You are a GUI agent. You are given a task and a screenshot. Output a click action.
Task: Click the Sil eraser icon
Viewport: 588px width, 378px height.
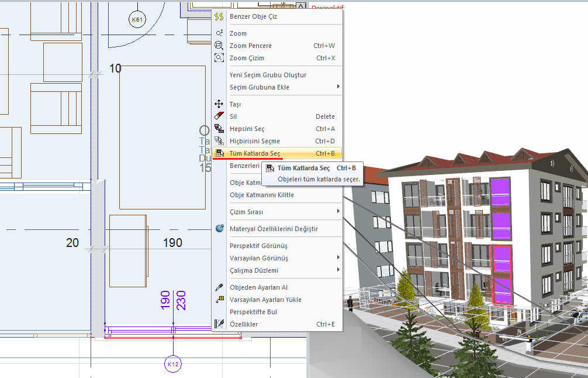click(219, 116)
